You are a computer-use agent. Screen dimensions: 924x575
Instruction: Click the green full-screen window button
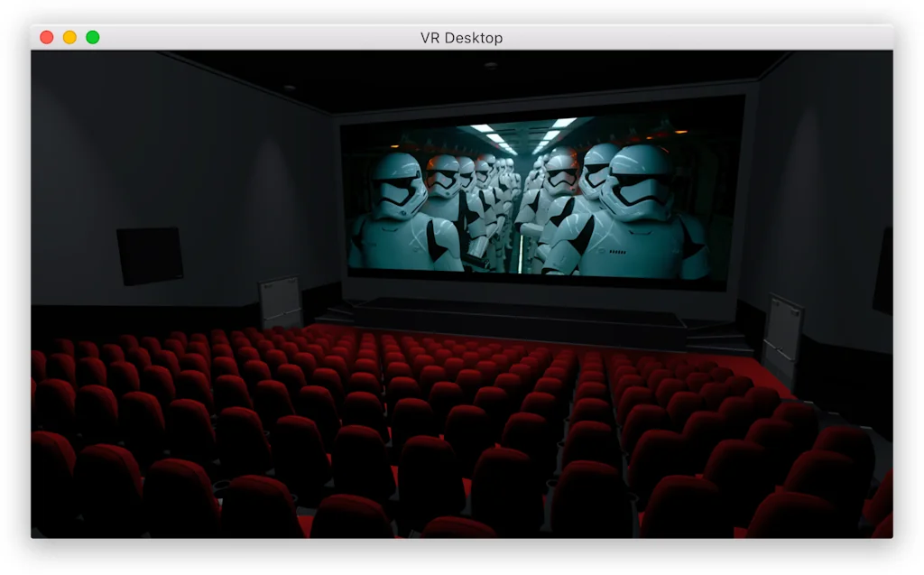pos(92,37)
